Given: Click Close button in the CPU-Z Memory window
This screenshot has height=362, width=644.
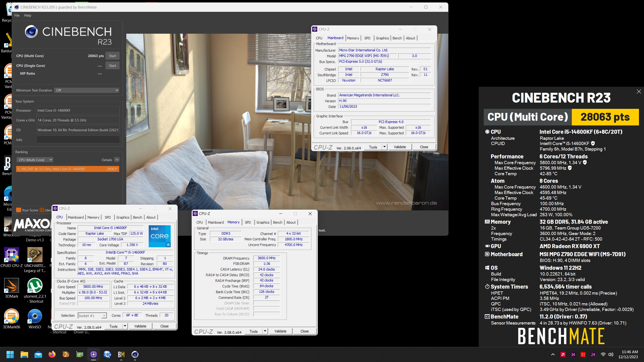Looking at the screenshot, I should 304,331.
